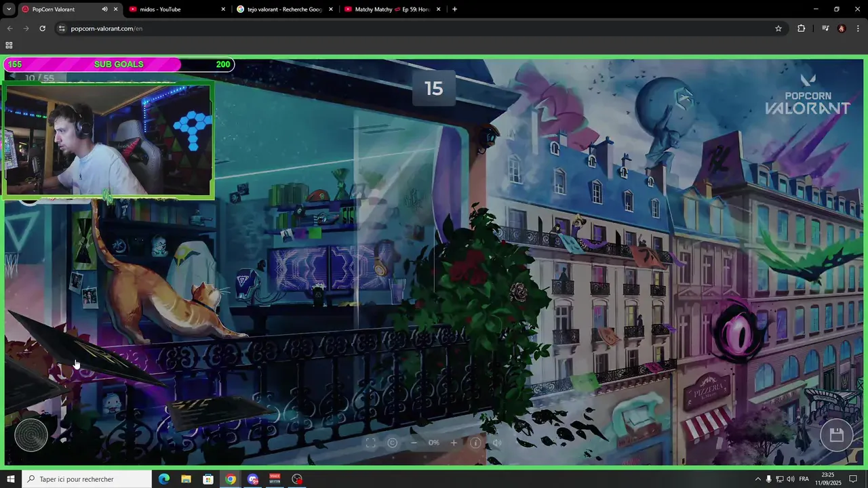Open OBS Studio from the taskbar

pyautogui.click(x=297, y=479)
